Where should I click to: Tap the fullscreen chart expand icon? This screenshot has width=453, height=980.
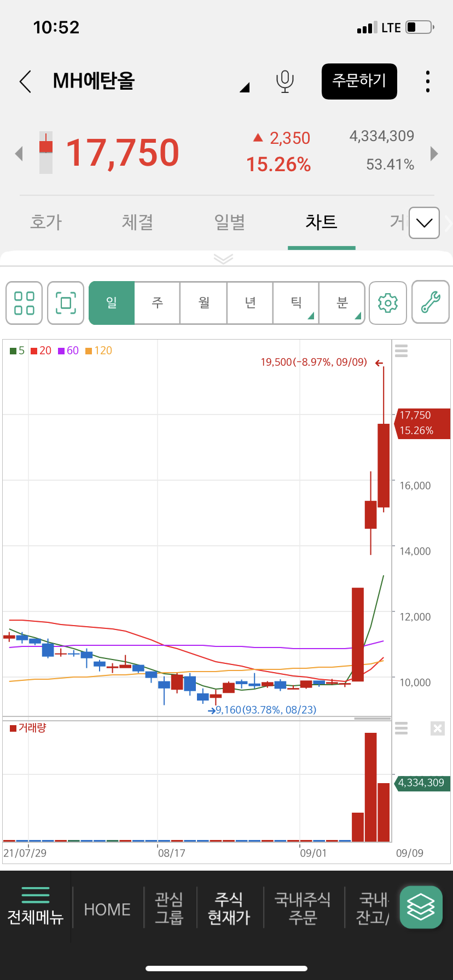pos(66,302)
